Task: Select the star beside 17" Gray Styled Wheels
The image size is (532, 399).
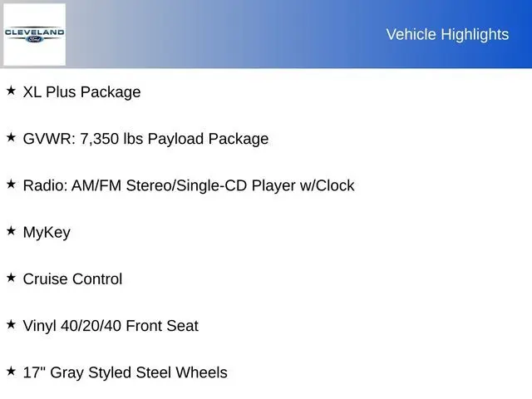Action: pos(11,372)
